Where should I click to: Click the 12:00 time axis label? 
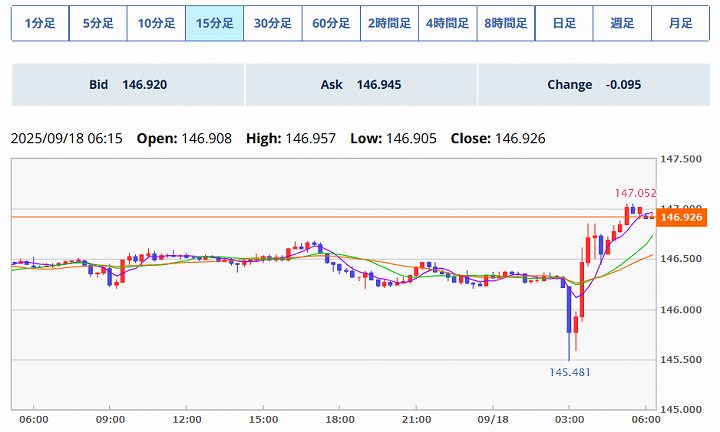click(187, 420)
